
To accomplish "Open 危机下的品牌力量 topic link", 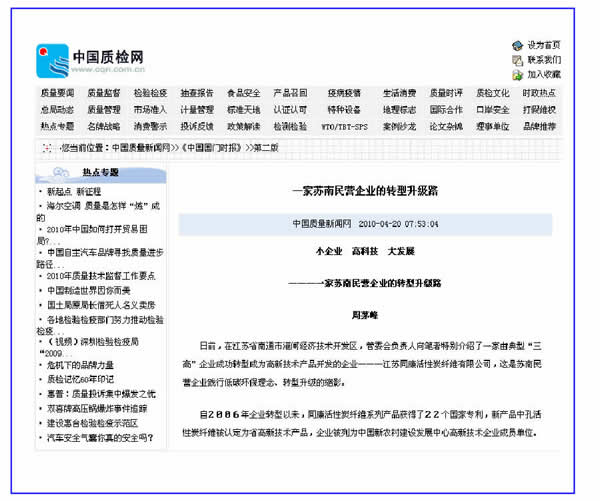I will (80, 365).
